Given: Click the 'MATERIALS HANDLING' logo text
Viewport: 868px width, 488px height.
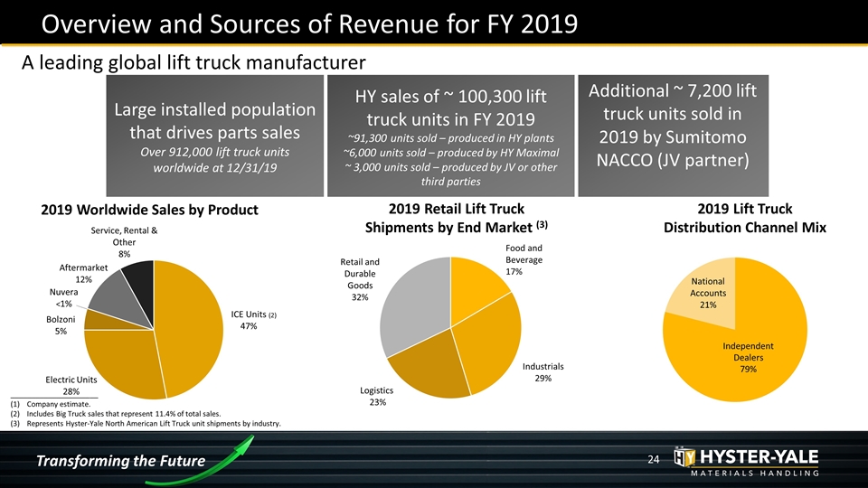Looking at the screenshot, I should click(x=754, y=473).
